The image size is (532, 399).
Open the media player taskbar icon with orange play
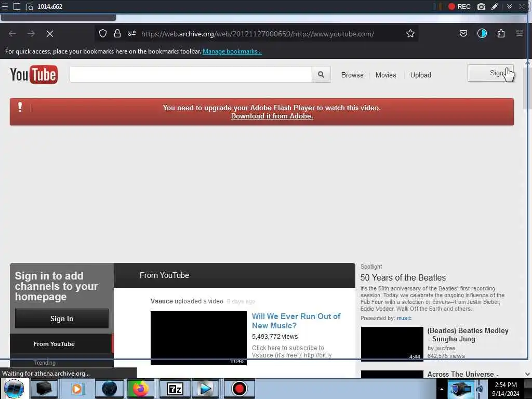click(x=77, y=389)
